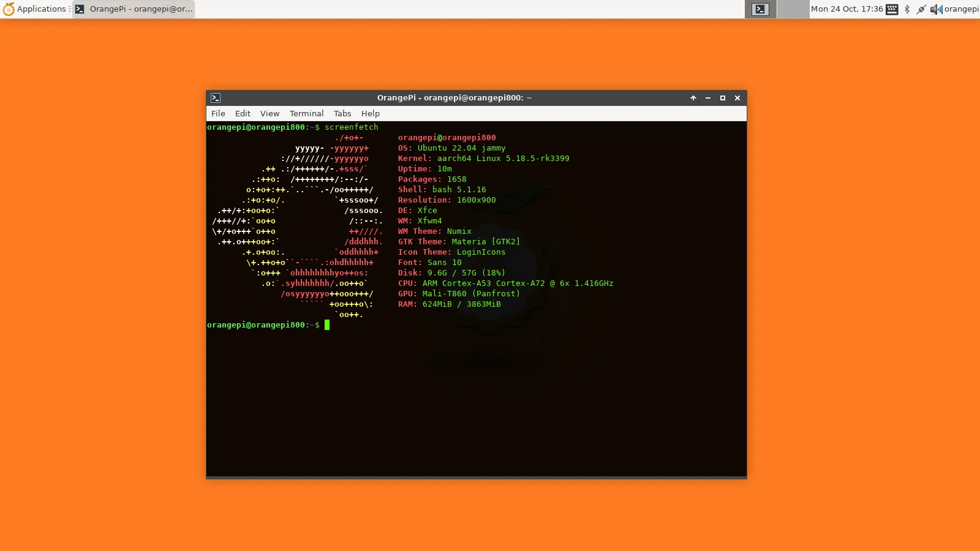Screen dimensions: 980x551
Task: Open the Help menu
Action: (x=371, y=114)
